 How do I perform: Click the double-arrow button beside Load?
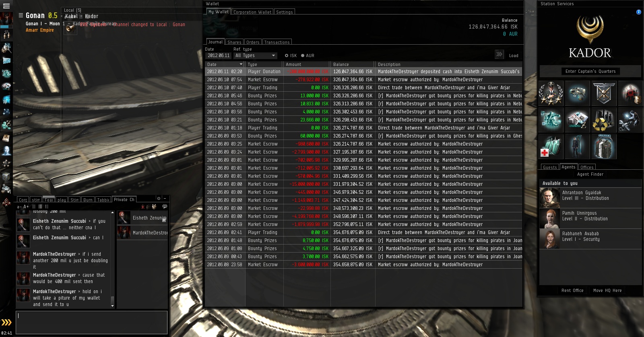click(x=499, y=54)
